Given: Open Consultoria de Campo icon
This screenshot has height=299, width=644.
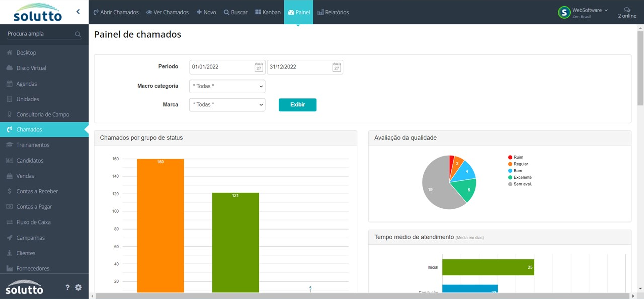Looking at the screenshot, I should 10,114.
